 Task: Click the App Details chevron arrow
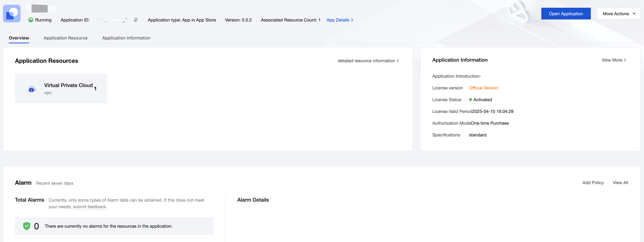(x=352, y=20)
